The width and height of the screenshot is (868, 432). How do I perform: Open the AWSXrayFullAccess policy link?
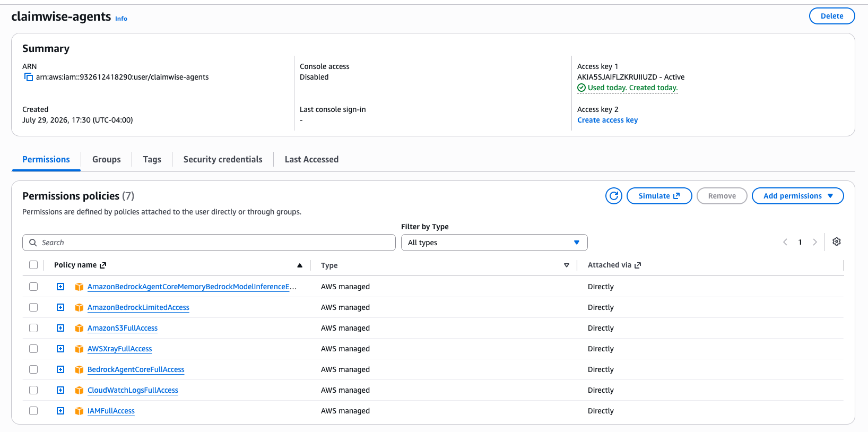(120, 349)
